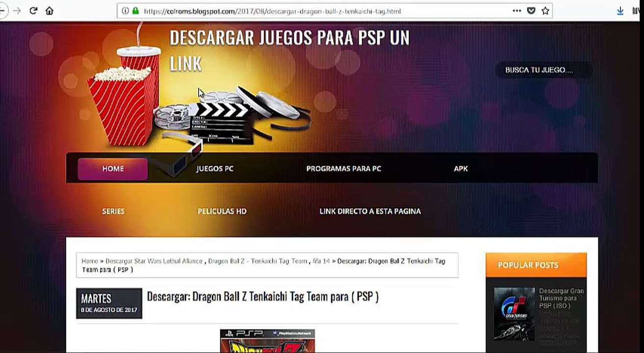Focus the URL address bar
Image resolution: width=644 pixels, height=353 pixels.
[x=335, y=10]
